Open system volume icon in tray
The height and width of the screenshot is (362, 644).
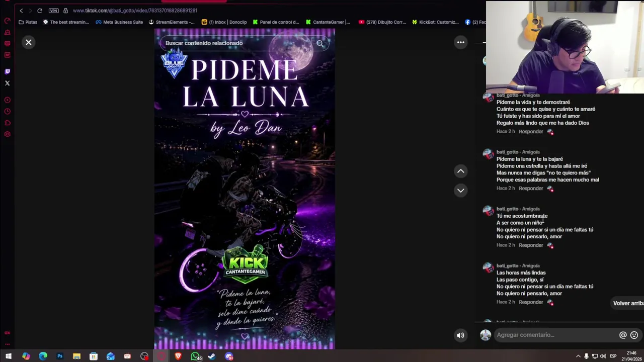[x=603, y=356]
